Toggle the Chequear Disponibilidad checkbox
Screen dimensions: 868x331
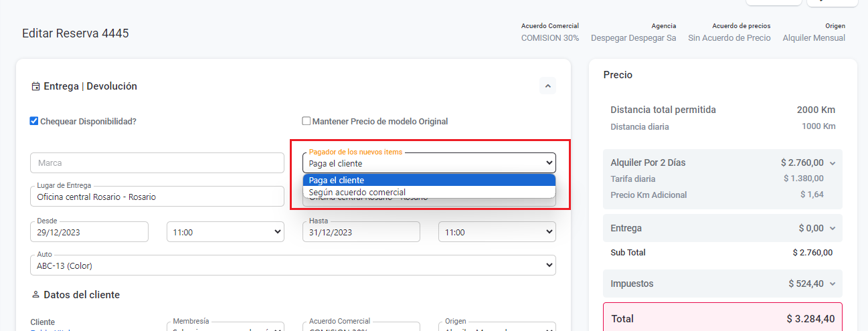pyautogui.click(x=34, y=121)
